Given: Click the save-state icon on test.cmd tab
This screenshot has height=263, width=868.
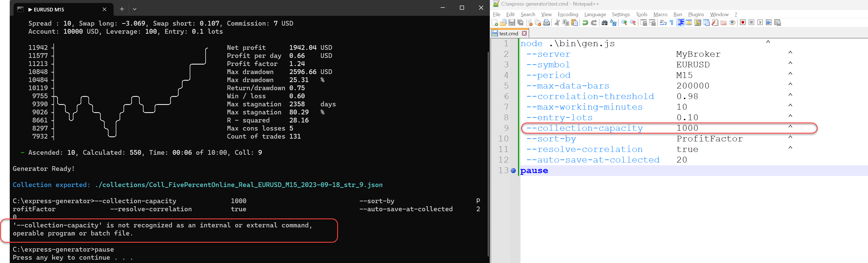Looking at the screenshot, I should [x=495, y=33].
